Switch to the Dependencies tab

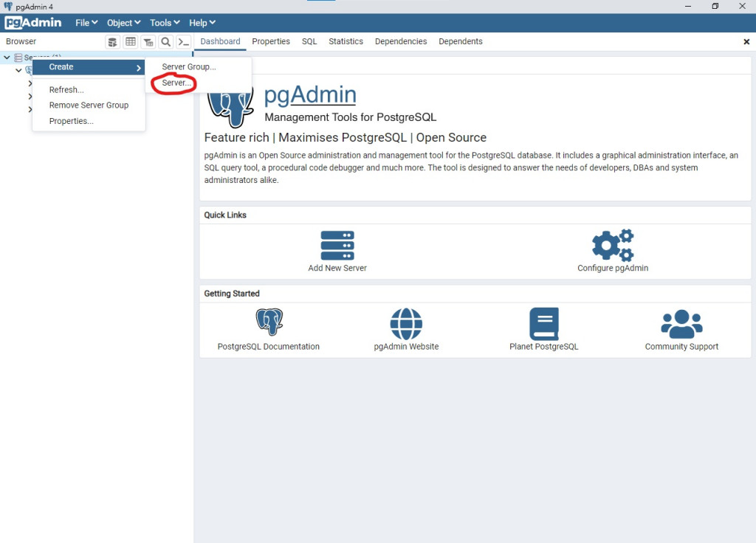[x=401, y=41]
